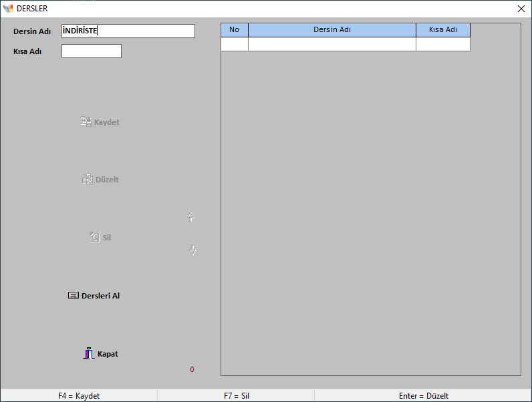Click the Kapat exit door icon
532x402 pixels.
[x=88, y=353]
